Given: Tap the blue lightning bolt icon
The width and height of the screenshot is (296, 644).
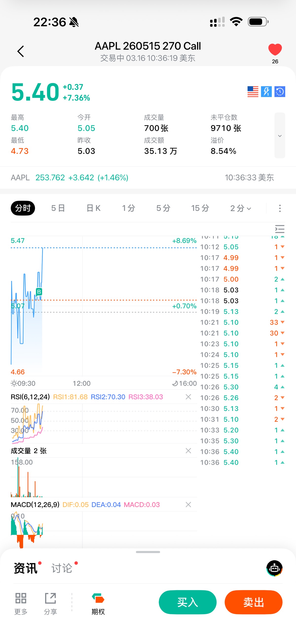Looking at the screenshot, I should point(266,92).
